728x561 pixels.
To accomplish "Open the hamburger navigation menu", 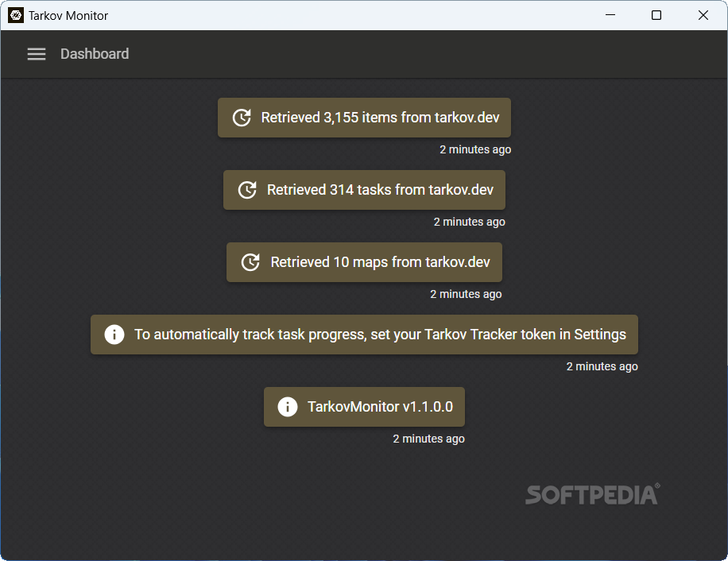I will [x=37, y=54].
